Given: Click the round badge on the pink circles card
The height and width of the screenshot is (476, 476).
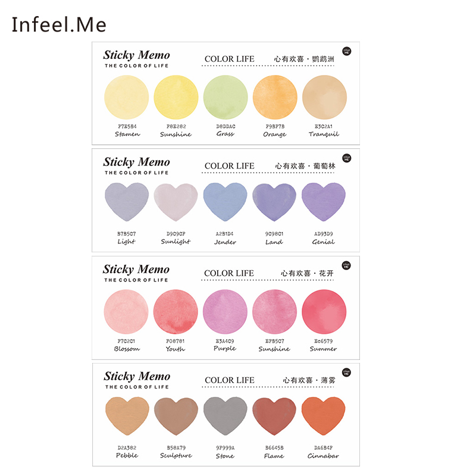Looking at the screenshot, I should (346, 265).
